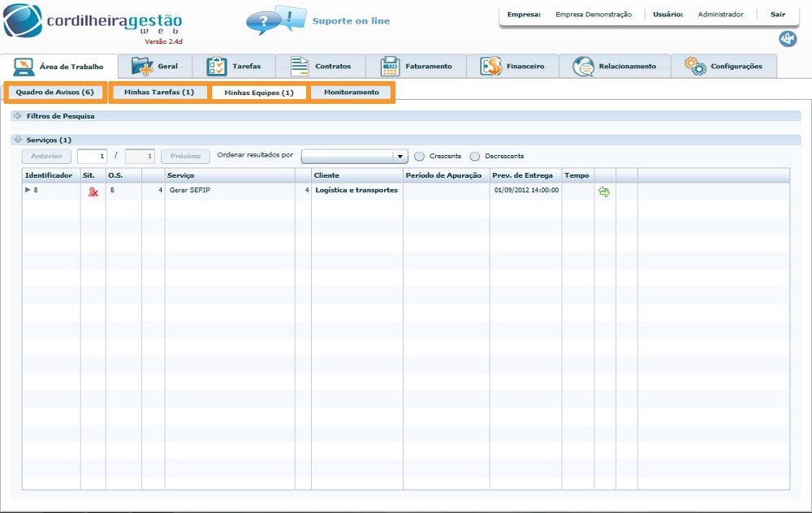Click the Gerar SEFIP service cell
Viewport: 812px width, 513px height.
click(230, 191)
